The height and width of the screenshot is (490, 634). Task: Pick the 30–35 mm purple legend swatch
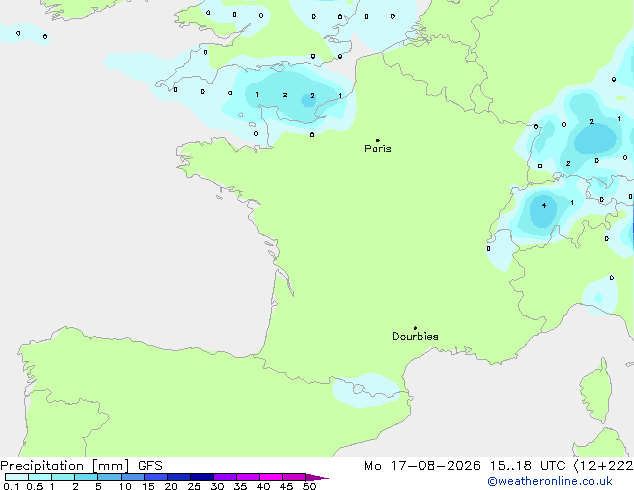coord(225,477)
